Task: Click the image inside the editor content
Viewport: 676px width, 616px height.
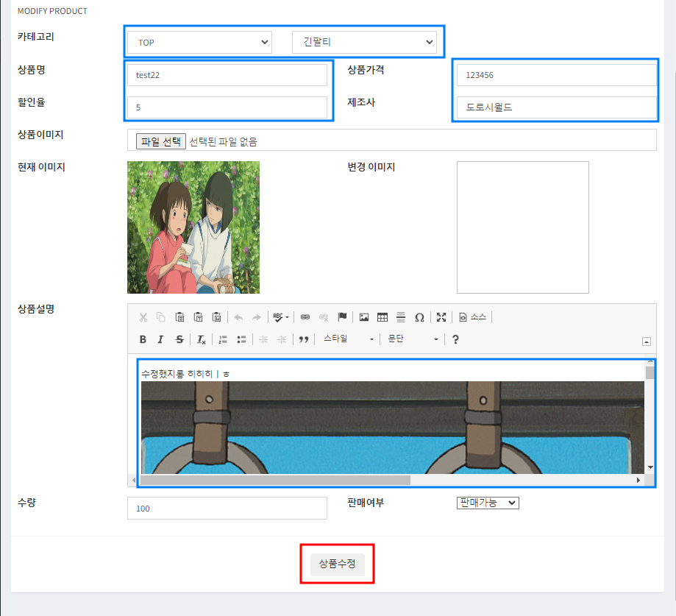Action: point(392,428)
